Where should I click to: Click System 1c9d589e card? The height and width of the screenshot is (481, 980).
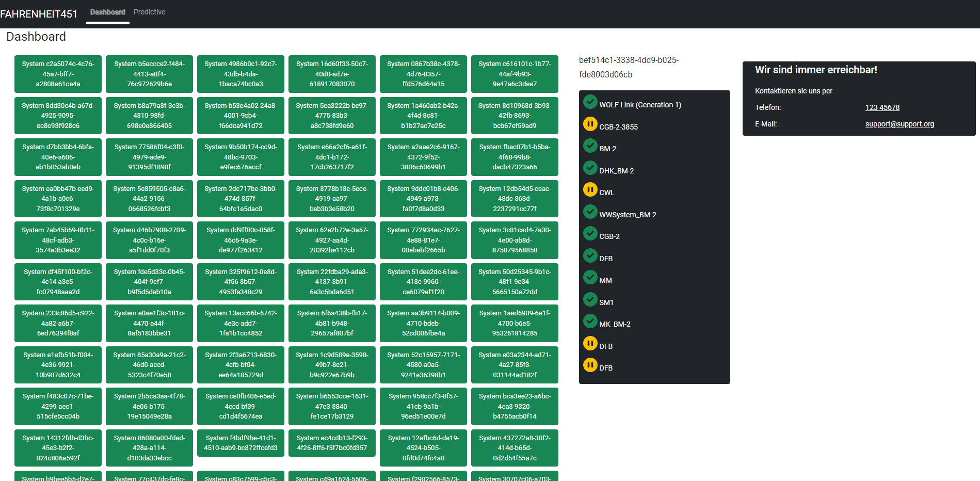click(x=332, y=365)
